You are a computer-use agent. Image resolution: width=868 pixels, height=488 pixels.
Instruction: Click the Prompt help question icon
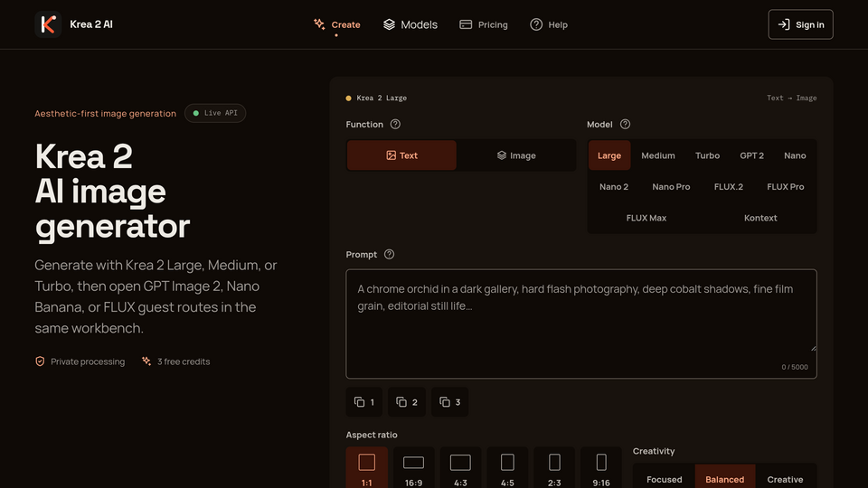pyautogui.click(x=389, y=255)
